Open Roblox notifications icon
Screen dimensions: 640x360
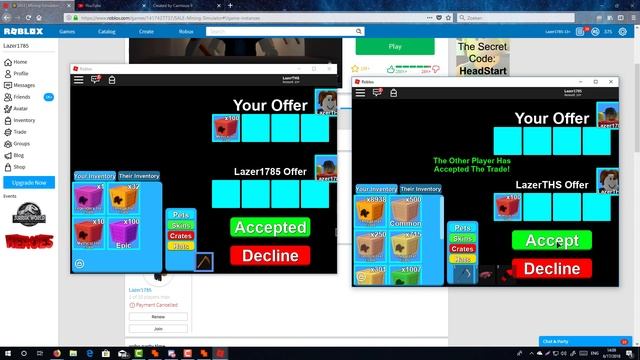[x=580, y=31]
